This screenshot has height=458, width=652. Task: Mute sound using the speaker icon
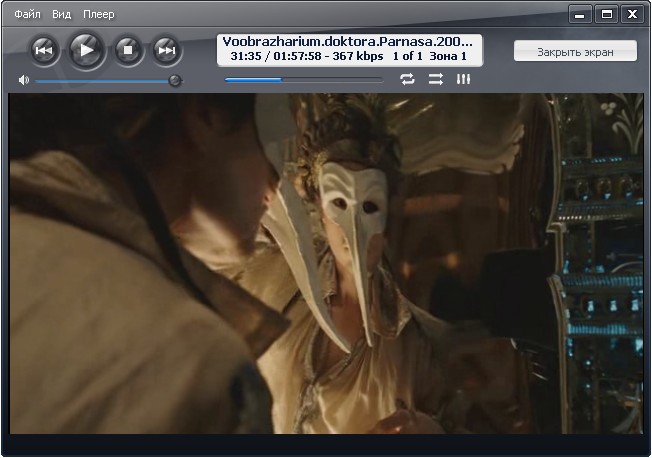click(x=24, y=80)
